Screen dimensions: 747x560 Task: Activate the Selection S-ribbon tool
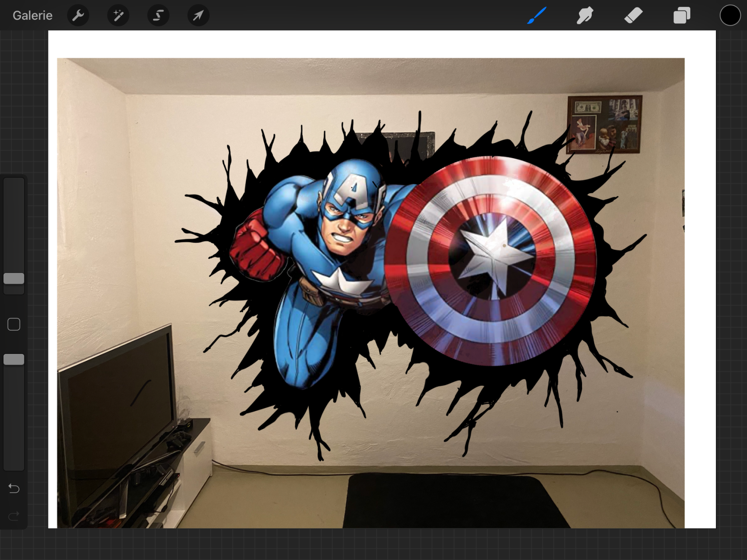[158, 16]
